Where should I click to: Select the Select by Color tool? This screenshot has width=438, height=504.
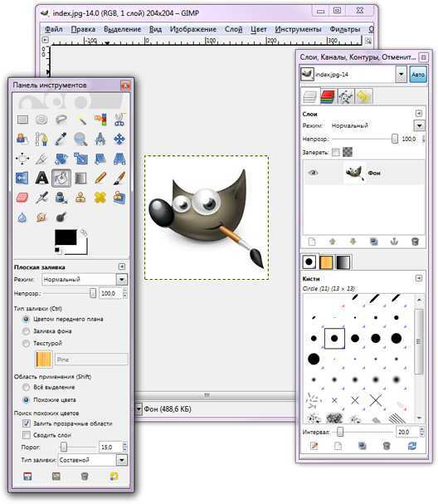[x=100, y=120]
